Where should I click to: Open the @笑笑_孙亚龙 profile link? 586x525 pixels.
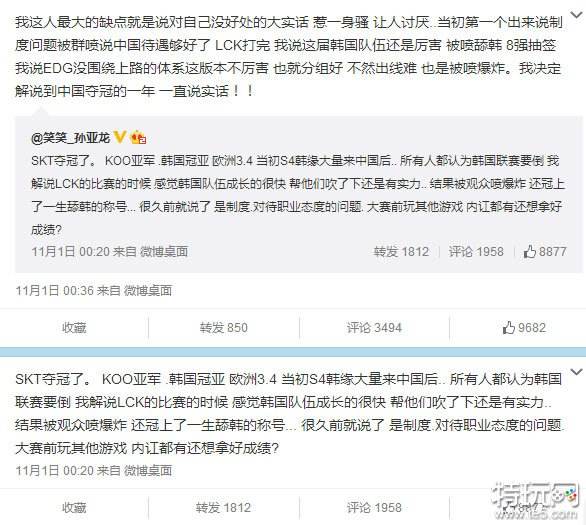click(71, 138)
